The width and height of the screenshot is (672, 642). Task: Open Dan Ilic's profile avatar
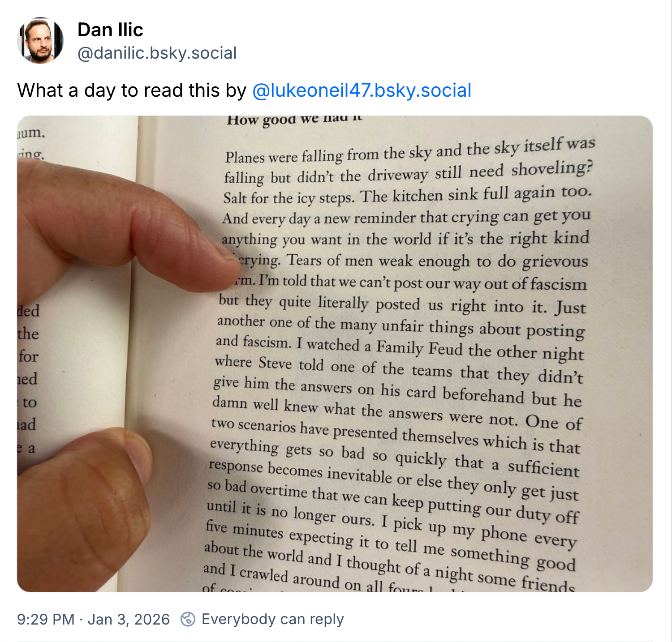40,40
